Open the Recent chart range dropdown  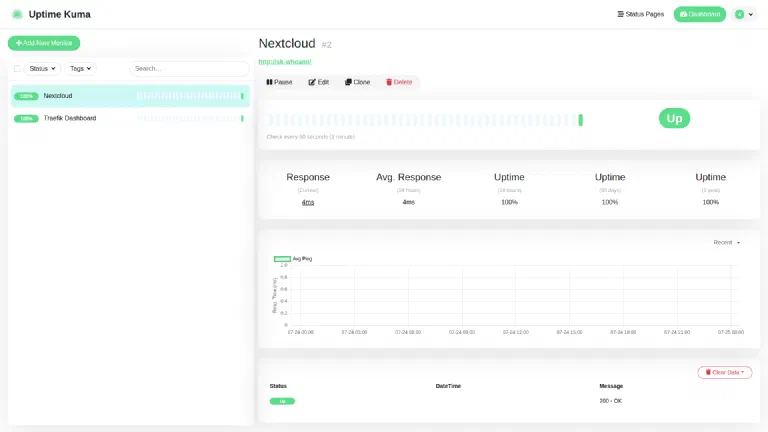click(x=726, y=242)
